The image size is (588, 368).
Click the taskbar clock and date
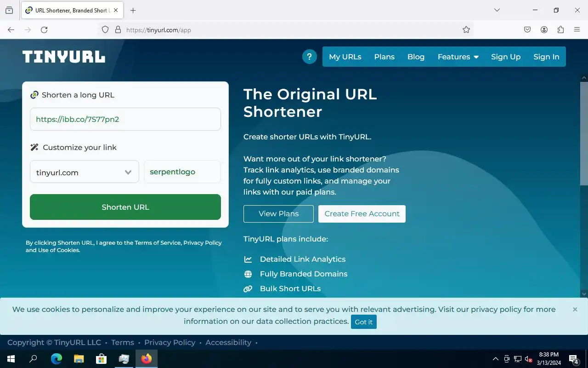549,359
